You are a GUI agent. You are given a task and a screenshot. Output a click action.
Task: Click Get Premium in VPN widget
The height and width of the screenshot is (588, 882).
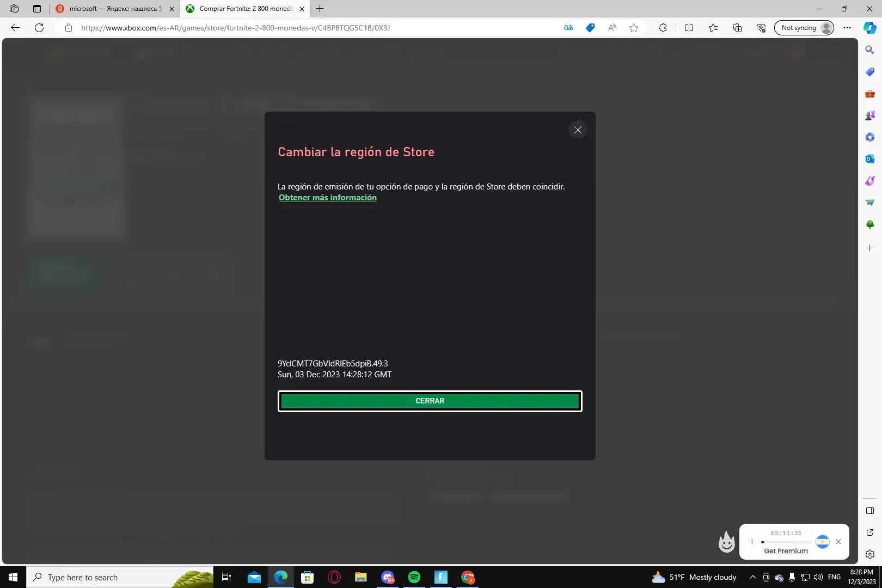(x=786, y=551)
